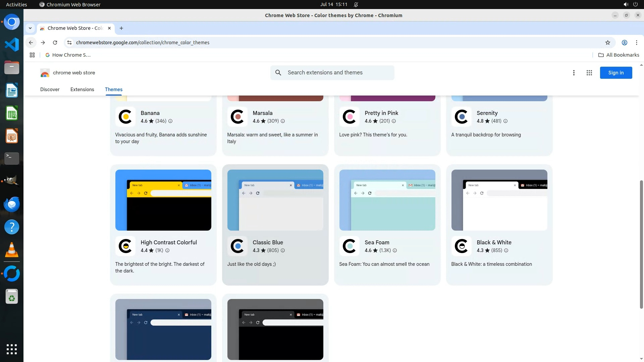Go back to the previous page
This screenshot has width=644, height=362.
click(x=31, y=43)
